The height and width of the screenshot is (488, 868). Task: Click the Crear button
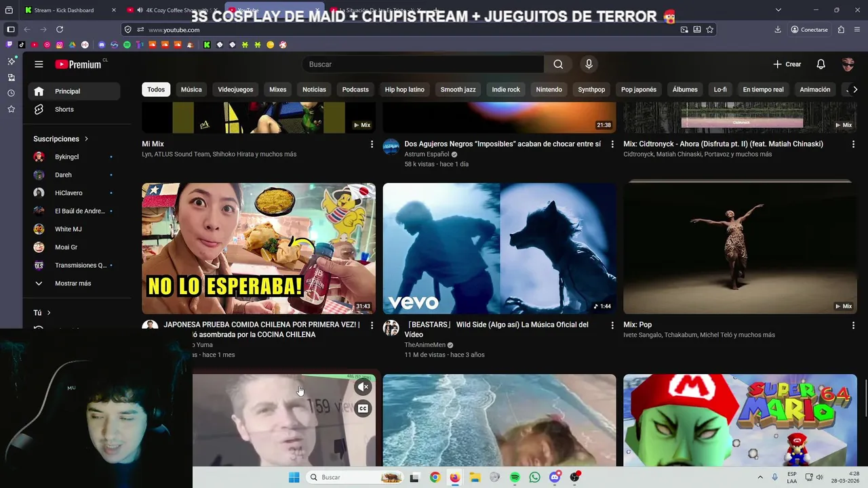click(x=787, y=64)
